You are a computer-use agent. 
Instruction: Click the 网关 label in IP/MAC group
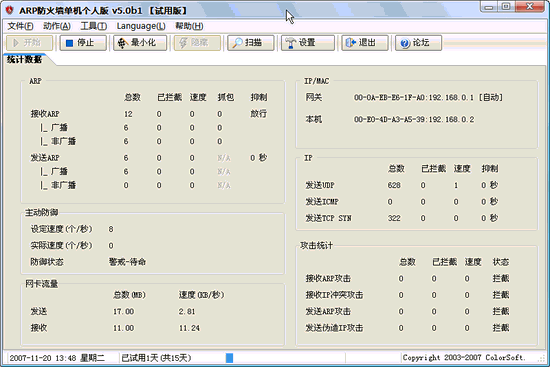coord(314,98)
